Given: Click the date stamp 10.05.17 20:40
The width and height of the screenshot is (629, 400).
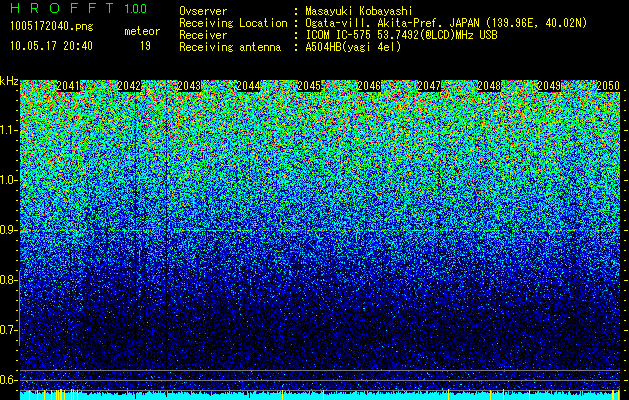Looking at the screenshot, I should (x=51, y=46).
